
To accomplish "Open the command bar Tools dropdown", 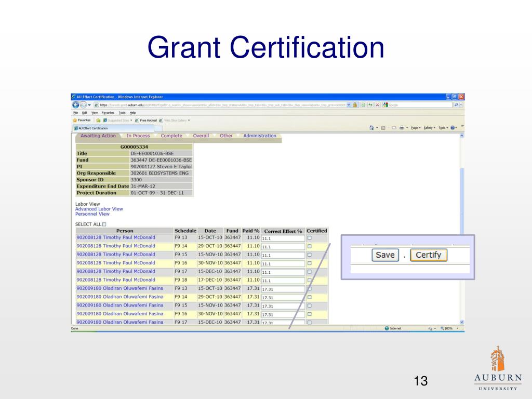I will (443, 128).
